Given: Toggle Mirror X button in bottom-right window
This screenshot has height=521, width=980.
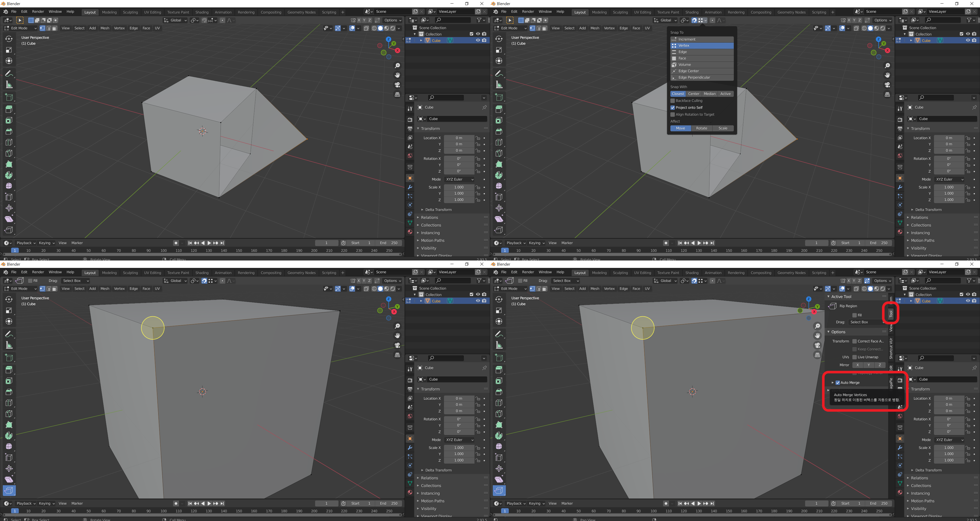Looking at the screenshot, I should point(857,365).
